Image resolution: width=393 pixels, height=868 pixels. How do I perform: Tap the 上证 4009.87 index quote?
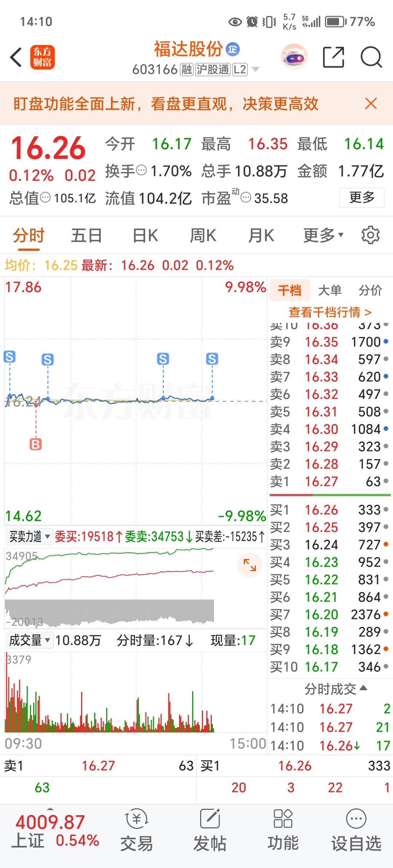pyautogui.click(x=55, y=831)
